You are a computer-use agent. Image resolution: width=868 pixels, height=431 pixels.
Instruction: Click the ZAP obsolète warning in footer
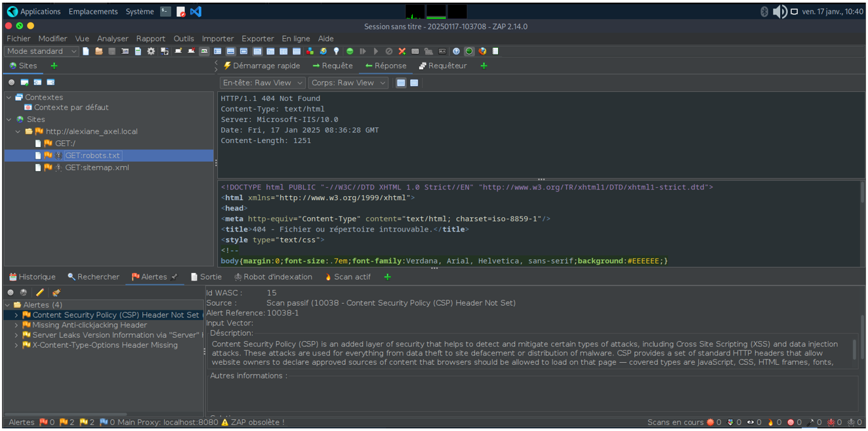[x=253, y=422]
